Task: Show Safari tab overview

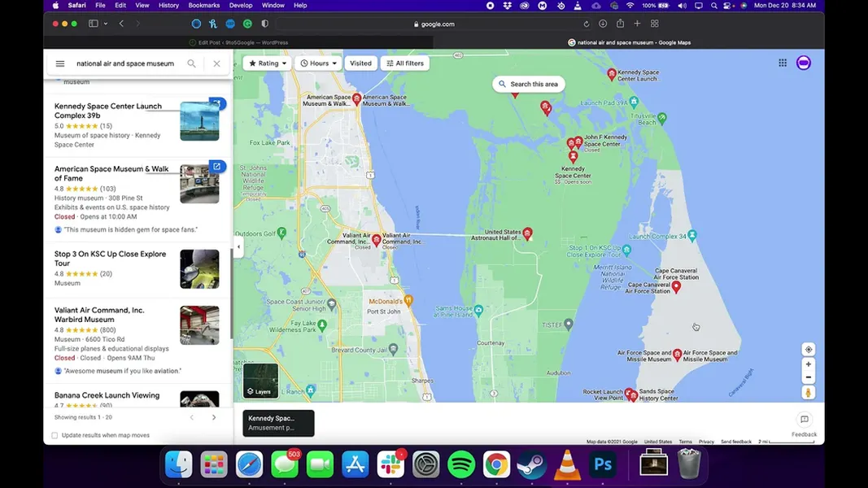Action: point(655,24)
